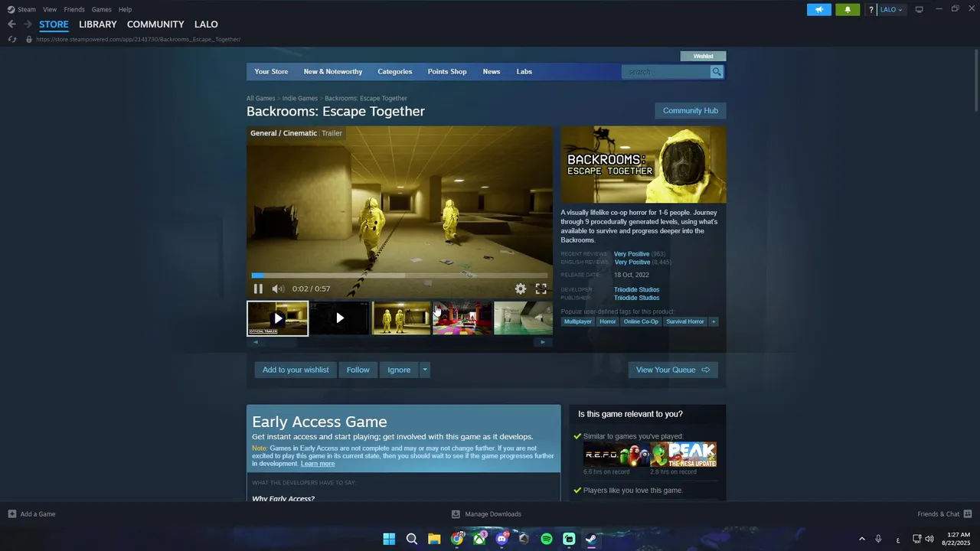Open Spotify from the taskbar
The width and height of the screenshot is (980, 551).
[547, 539]
